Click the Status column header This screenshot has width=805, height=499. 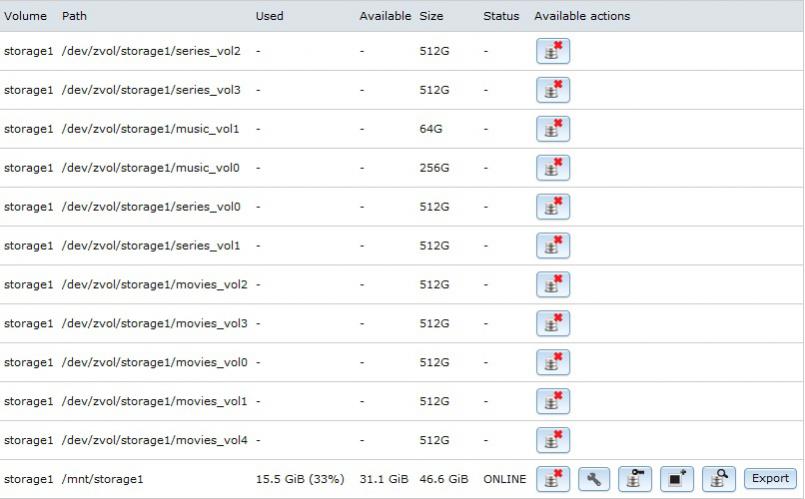[501, 16]
